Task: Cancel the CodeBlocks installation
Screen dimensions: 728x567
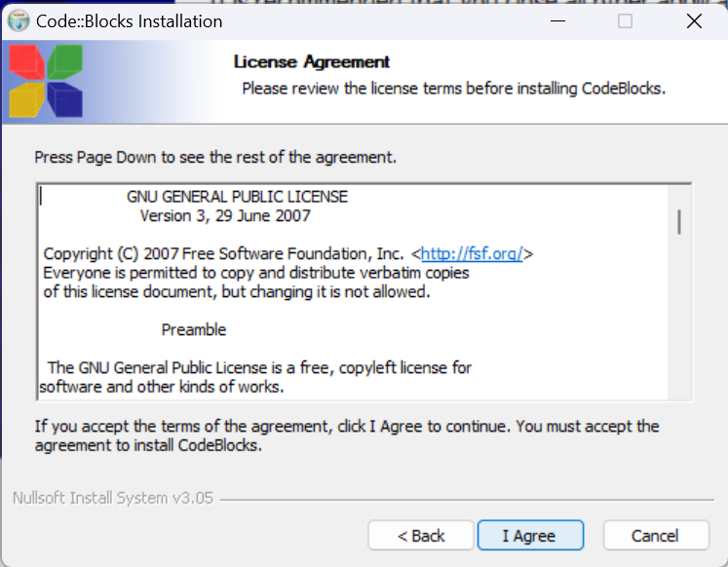Action: pyautogui.click(x=656, y=536)
